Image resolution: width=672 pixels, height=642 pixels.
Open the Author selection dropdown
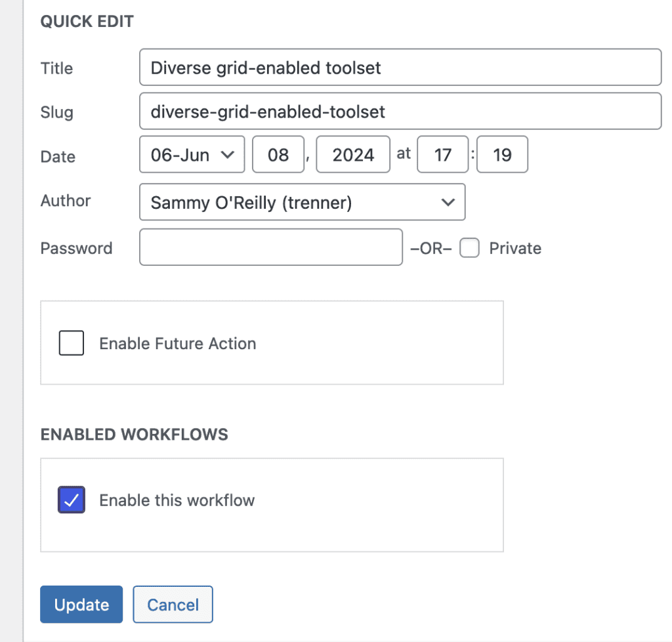tap(302, 202)
